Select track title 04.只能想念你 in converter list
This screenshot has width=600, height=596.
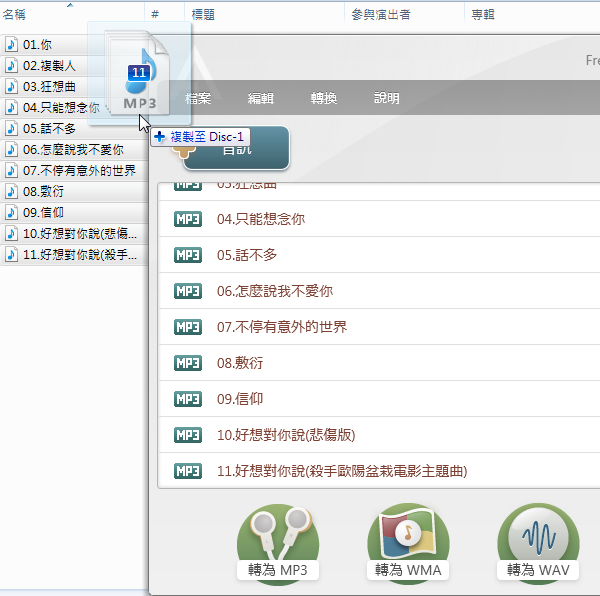pos(261,219)
